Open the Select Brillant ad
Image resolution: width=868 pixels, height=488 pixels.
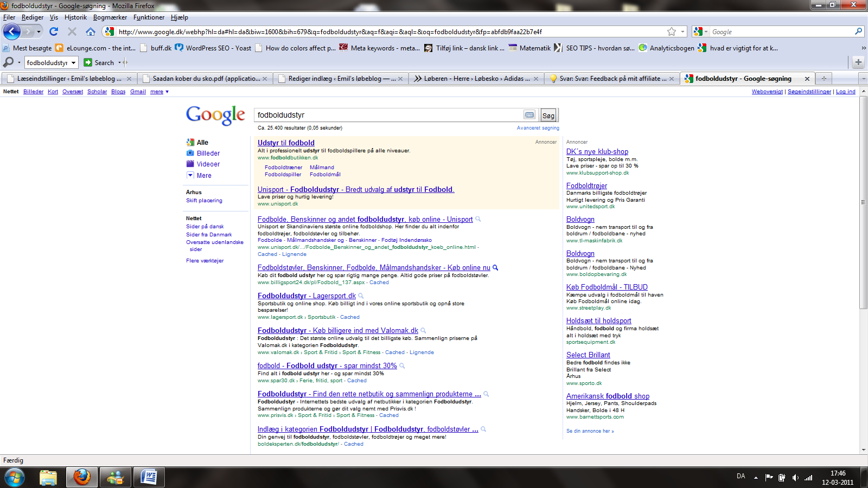click(x=588, y=355)
